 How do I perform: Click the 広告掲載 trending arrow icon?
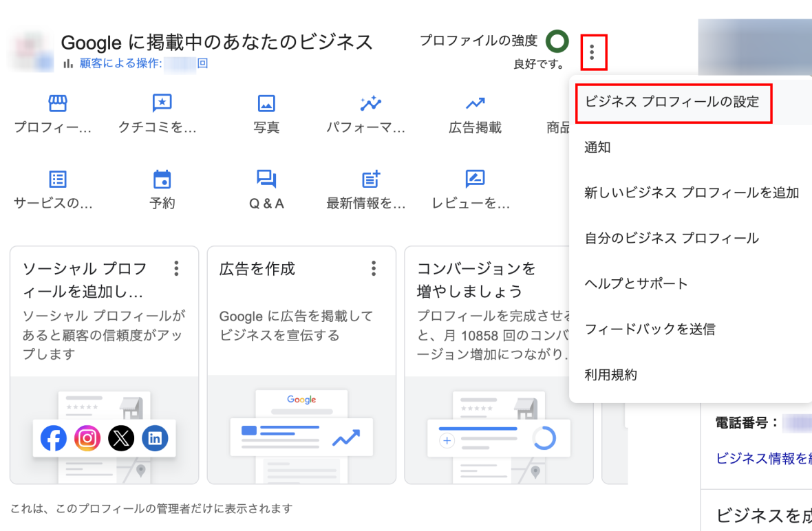click(x=475, y=104)
